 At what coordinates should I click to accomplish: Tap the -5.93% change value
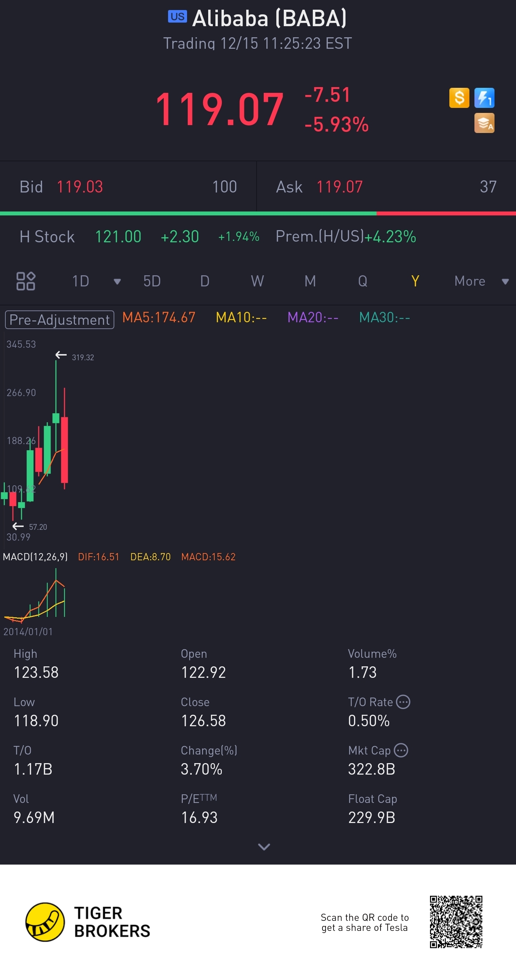pyautogui.click(x=336, y=124)
